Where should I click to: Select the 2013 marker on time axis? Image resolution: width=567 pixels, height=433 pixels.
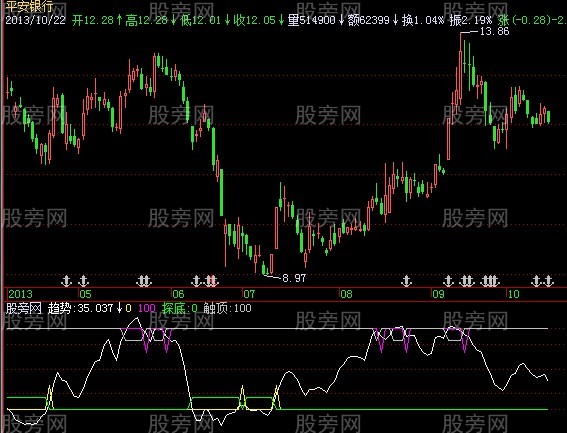click(x=20, y=294)
